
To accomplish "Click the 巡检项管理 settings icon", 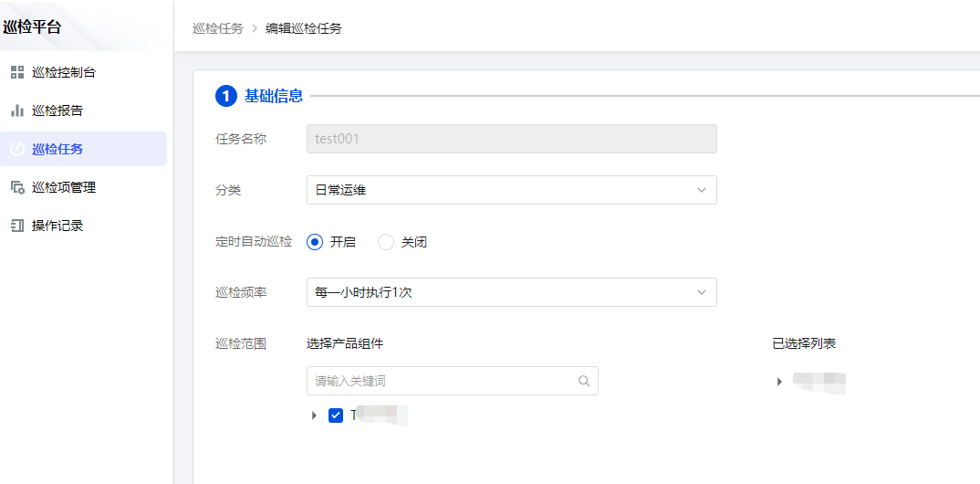I will click(x=17, y=187).
